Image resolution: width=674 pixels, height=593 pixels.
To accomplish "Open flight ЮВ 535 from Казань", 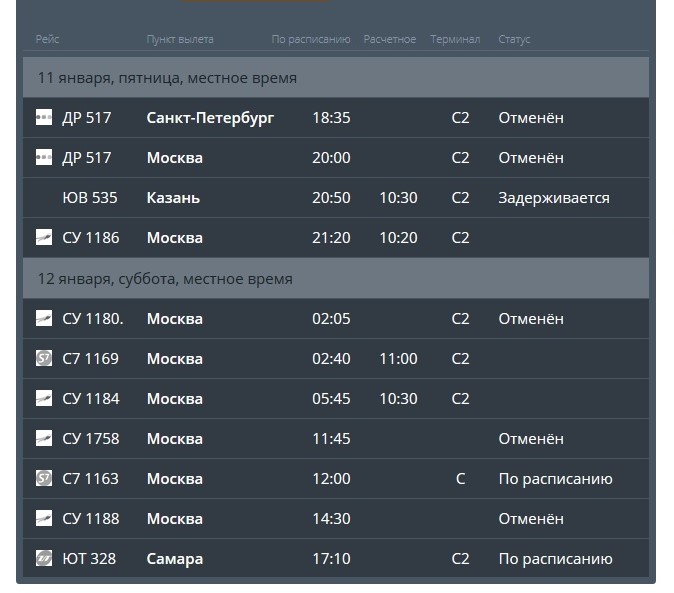I will [x=336, y=198].
